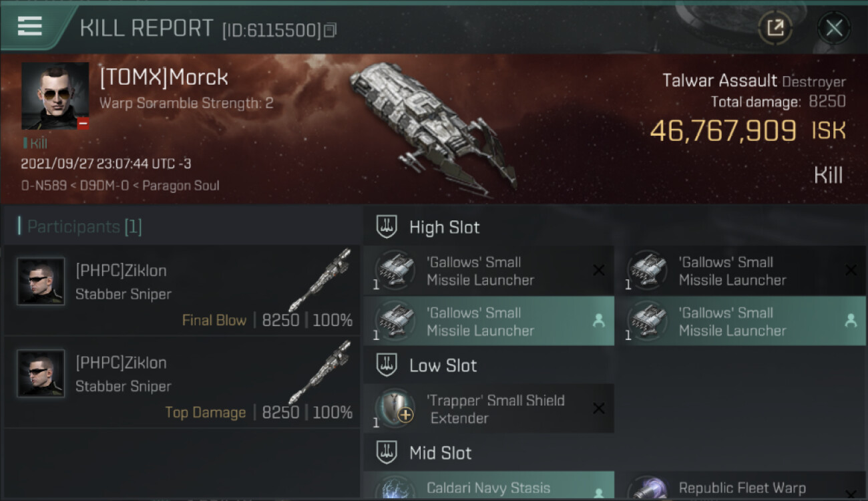Open the hamburger menu icon
The width and height of the screenshot is (868, 501).
(x=29, y=27)
